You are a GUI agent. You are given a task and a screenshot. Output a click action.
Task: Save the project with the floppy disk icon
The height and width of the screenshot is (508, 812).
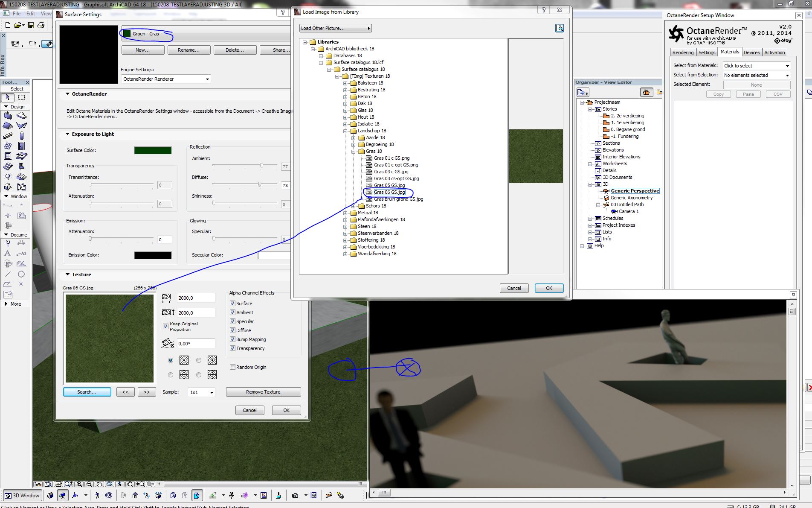pos(31,25)
